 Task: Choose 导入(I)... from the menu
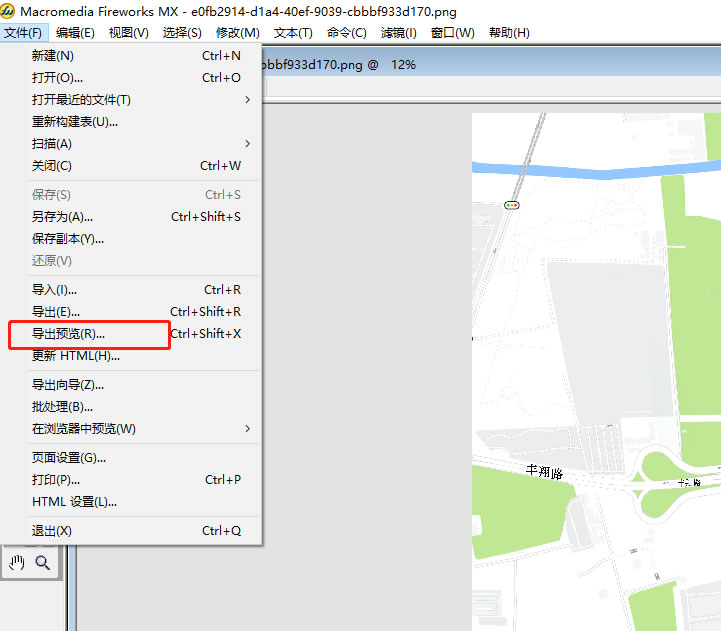tap(54, 290)
